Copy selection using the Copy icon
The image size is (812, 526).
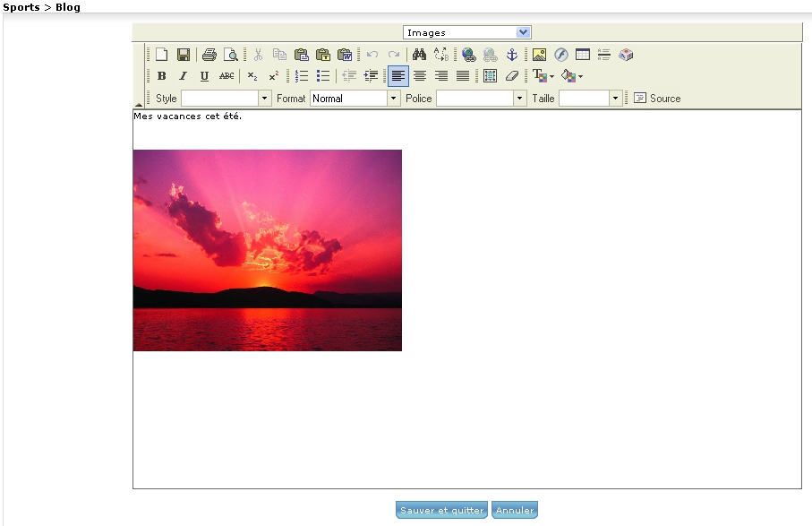(279, 55)
